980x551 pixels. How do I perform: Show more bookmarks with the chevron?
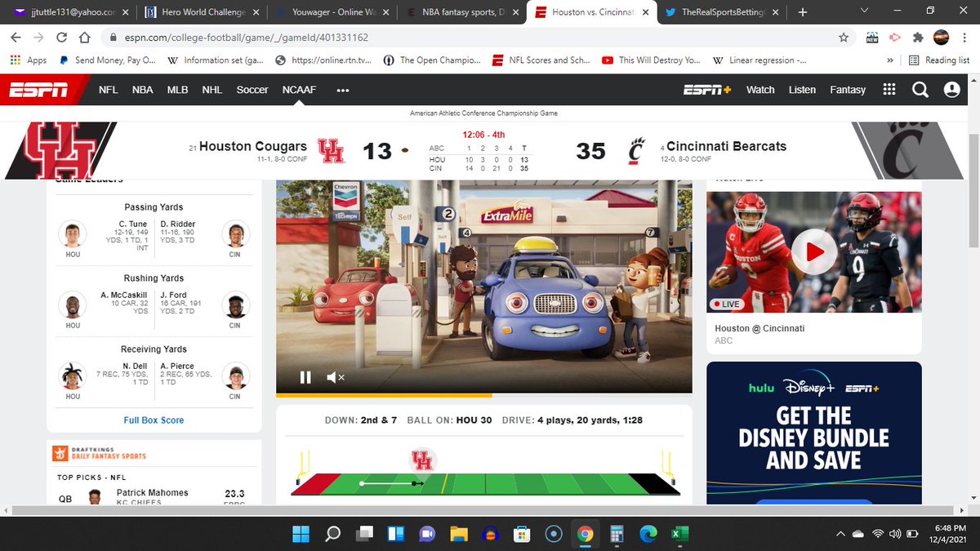point(889,60)
